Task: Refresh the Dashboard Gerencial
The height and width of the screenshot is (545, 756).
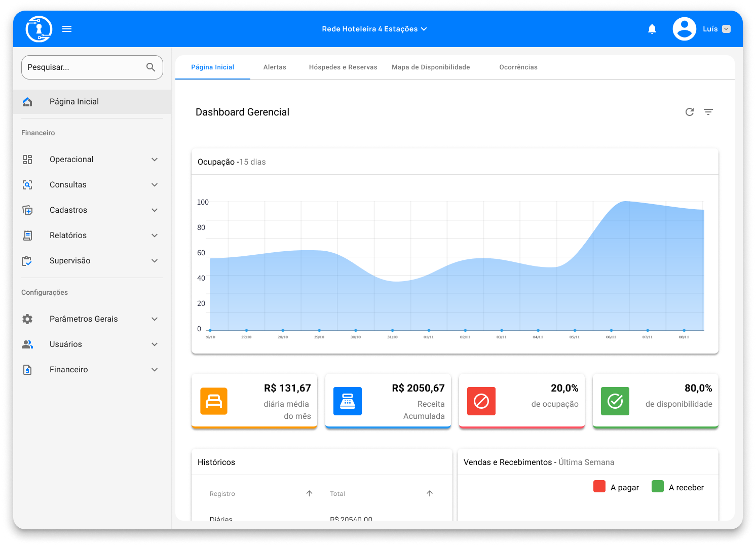Action: [690, 112]
